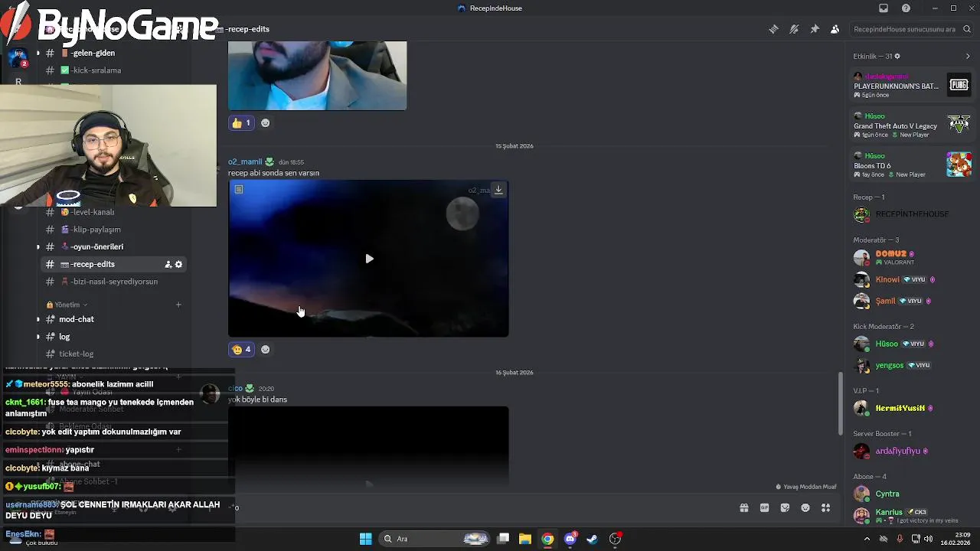Image resolution: width=980 pixels, height=551 pixels.
Task: Open Cyntra member profile
Action: tap(911, 494)
